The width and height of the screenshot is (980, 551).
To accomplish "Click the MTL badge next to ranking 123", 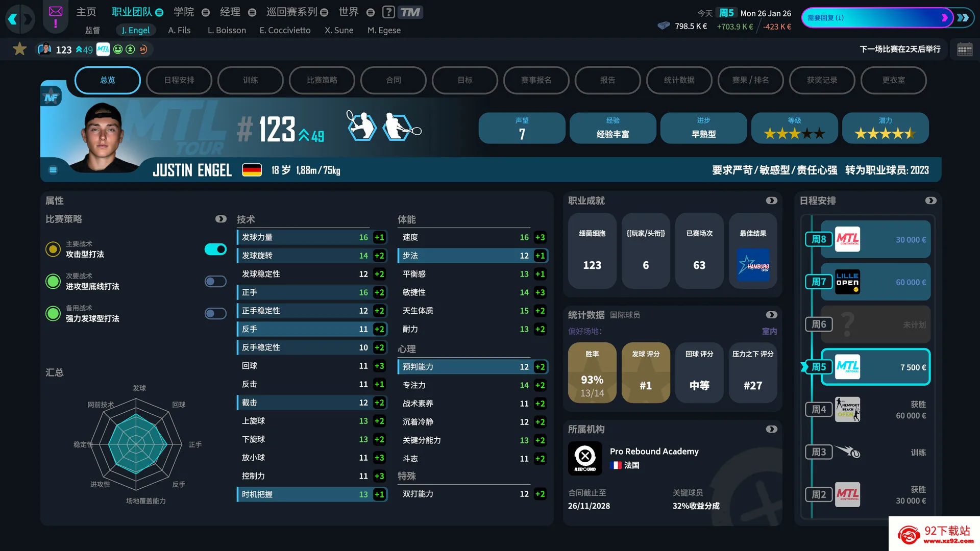I will point(103,49).
